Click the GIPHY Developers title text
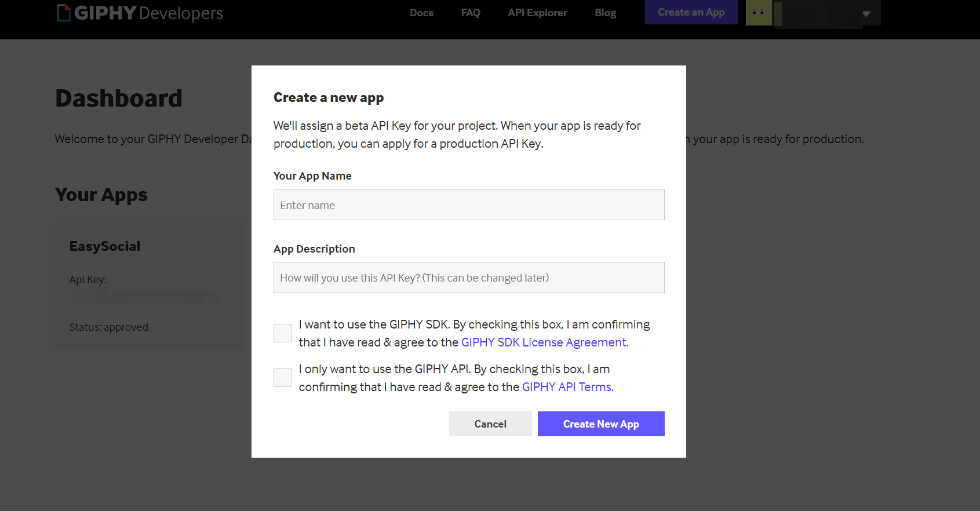Screen dimensions: 980x511 pyautogui.click(x=149, y=13)
